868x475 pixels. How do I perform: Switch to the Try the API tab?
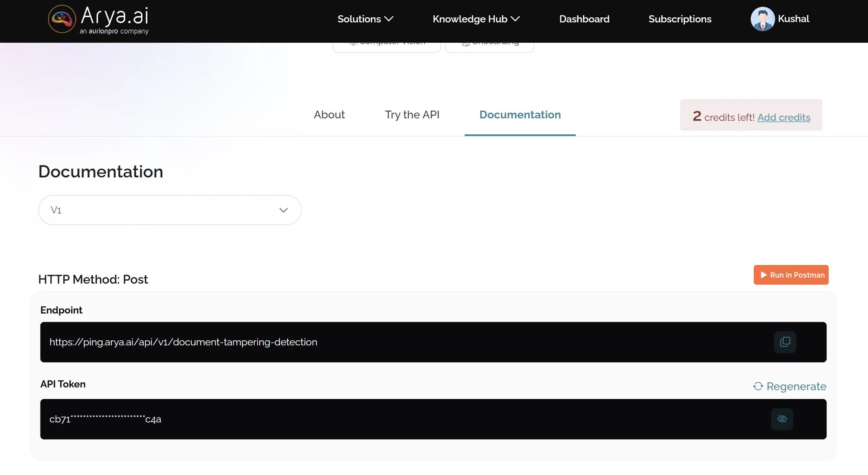coord(412,114)
